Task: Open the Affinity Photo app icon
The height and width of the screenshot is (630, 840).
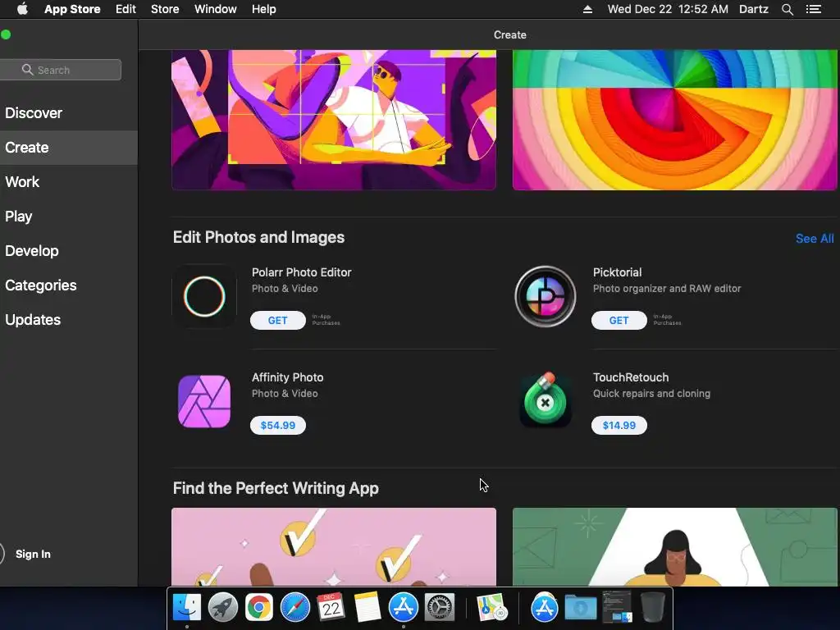Action: click(x=204, y=401)
